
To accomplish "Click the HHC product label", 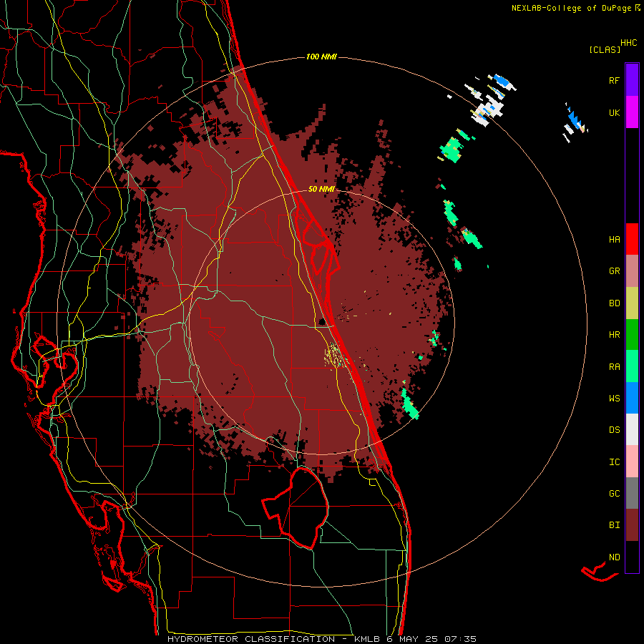I will pyautogui.click(x=629, y=43).
